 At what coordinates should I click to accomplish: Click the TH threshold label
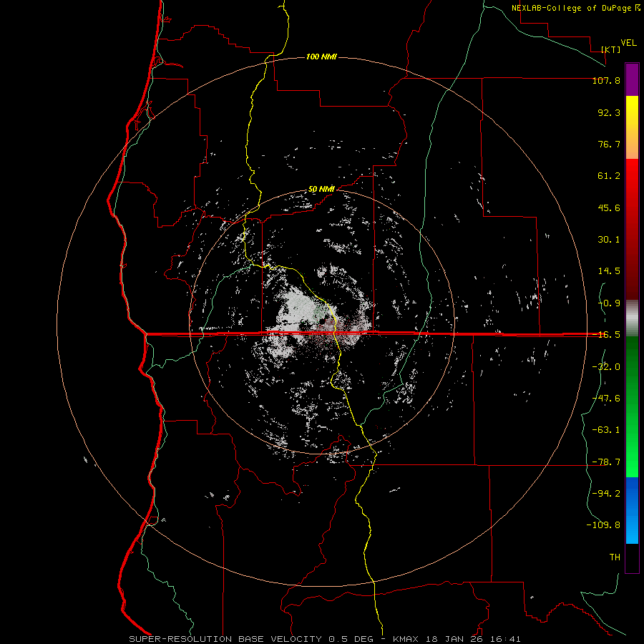click(x=615, y=557)
